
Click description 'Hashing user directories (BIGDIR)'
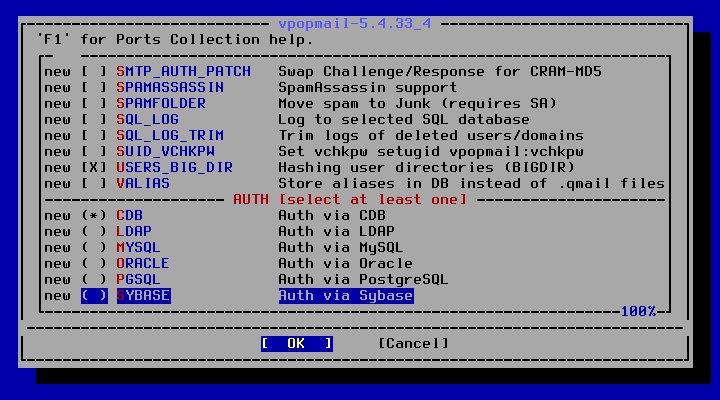pos(427,168)
